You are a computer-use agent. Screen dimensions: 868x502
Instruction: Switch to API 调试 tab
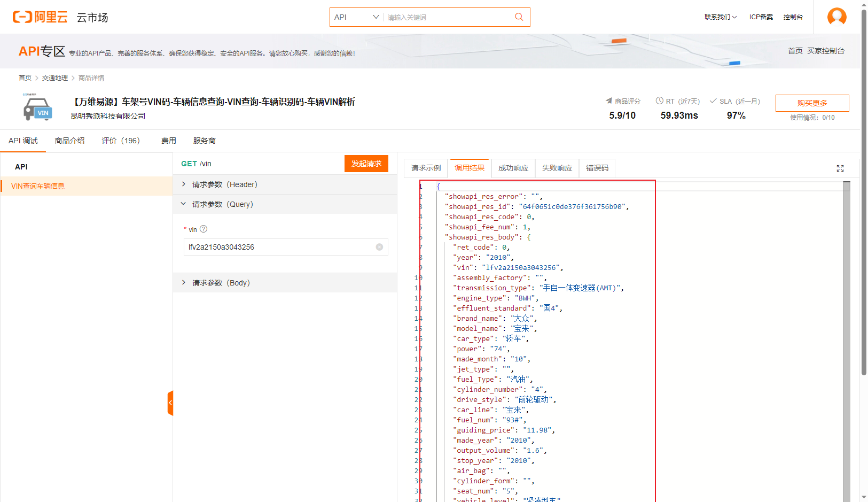click(23, 141)
